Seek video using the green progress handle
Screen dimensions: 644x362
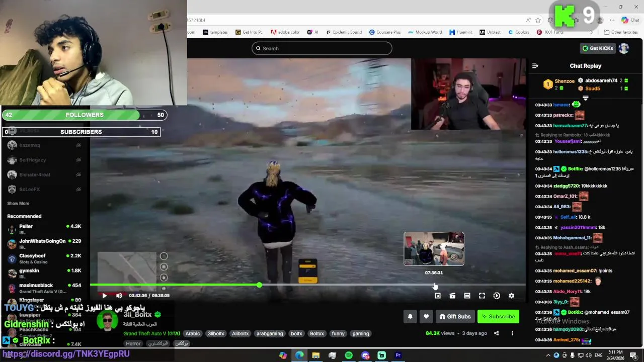coord(259,285)
